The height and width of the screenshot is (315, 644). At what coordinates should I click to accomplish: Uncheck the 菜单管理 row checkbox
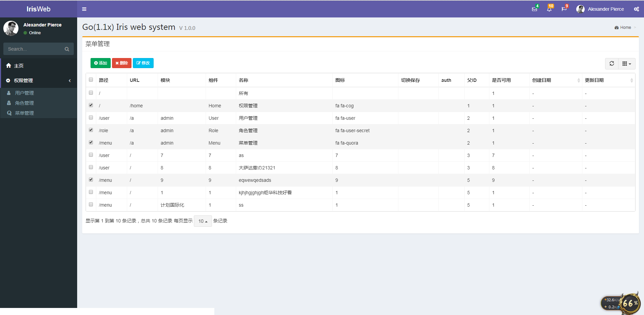point(91,142)
